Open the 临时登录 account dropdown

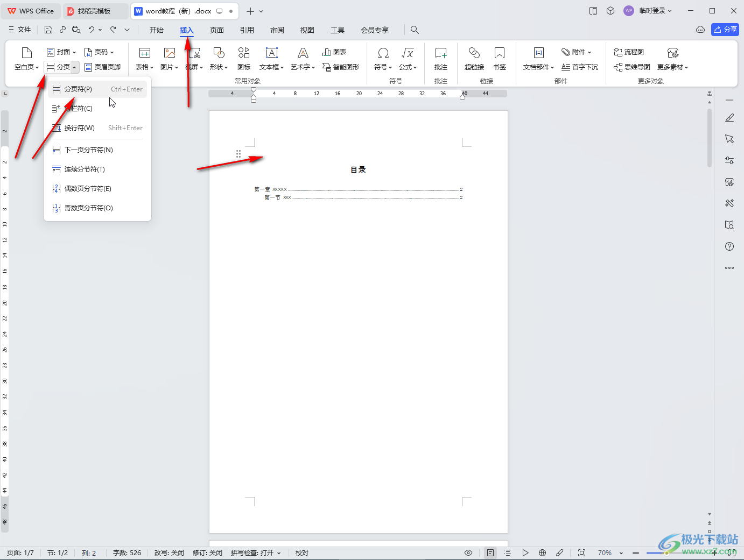(655, 11)
